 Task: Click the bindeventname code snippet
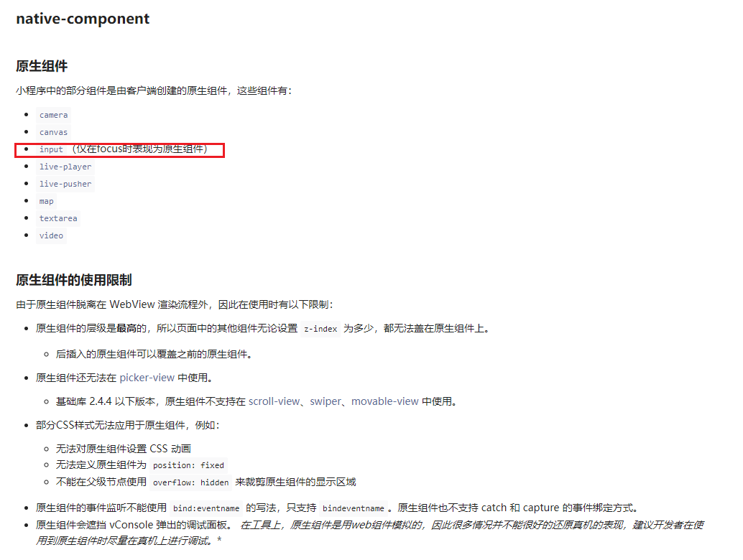point(354,508)
